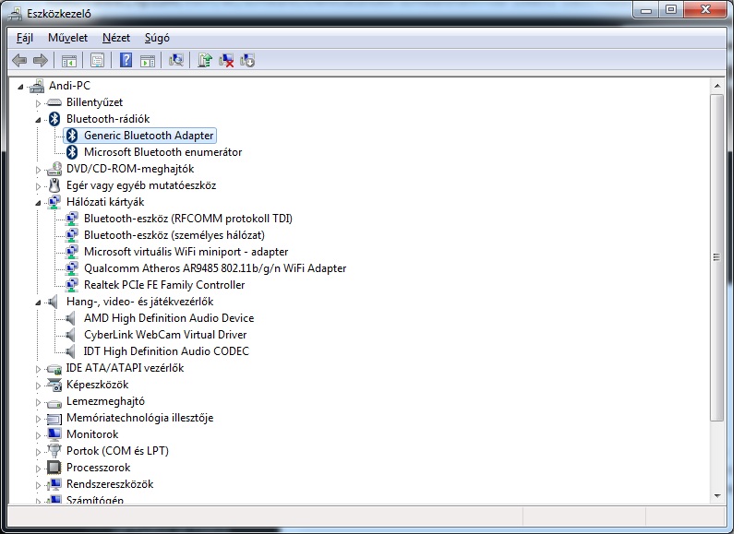Maximize the Eszközkezelő window
Screen dimensions: 756x534
671,10
